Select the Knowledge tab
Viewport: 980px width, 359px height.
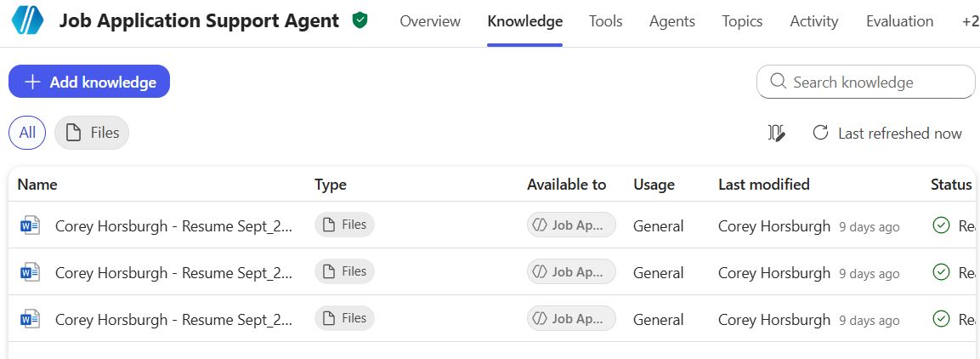point(525,21)
